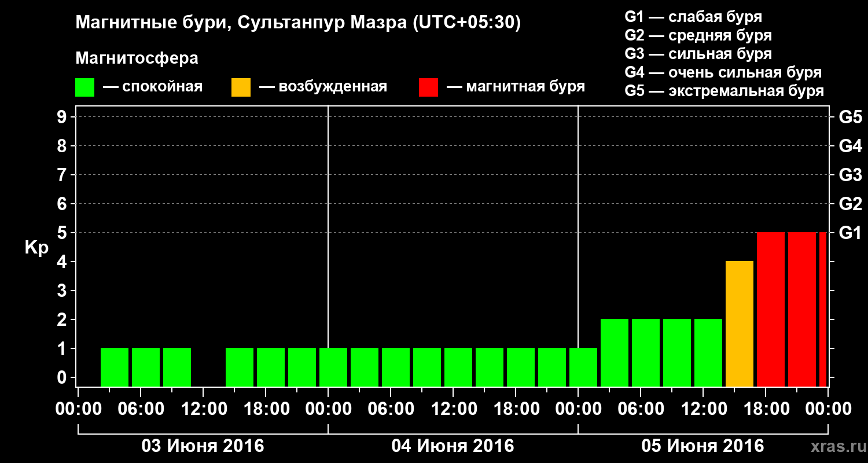This screenshot has height=463, width=868.
Task: Click the green 'спокойная' legend swatch
Action: pyautogui.click(x=84, y=87)
